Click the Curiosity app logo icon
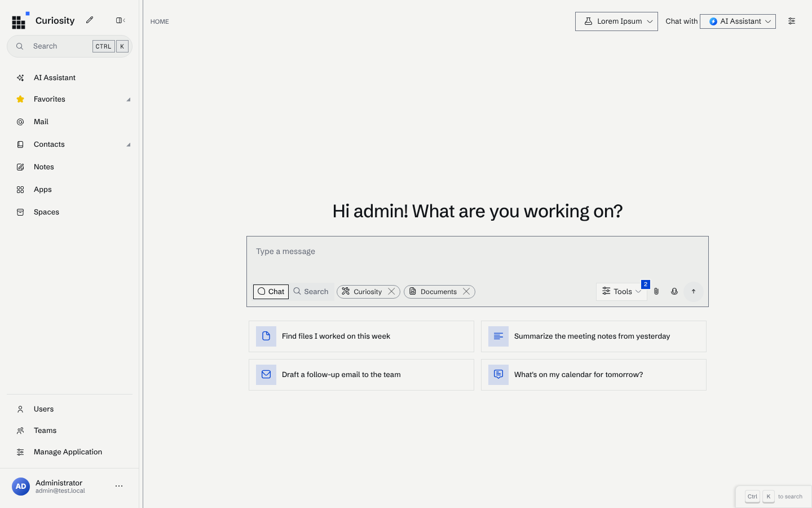The height and width of the screenshot is (508, 812). coord(20,21)
